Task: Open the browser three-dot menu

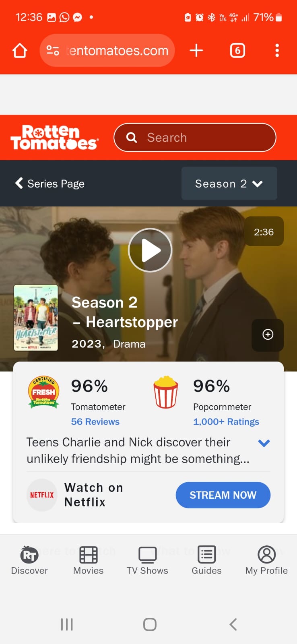Action: (x=277, y=51)
